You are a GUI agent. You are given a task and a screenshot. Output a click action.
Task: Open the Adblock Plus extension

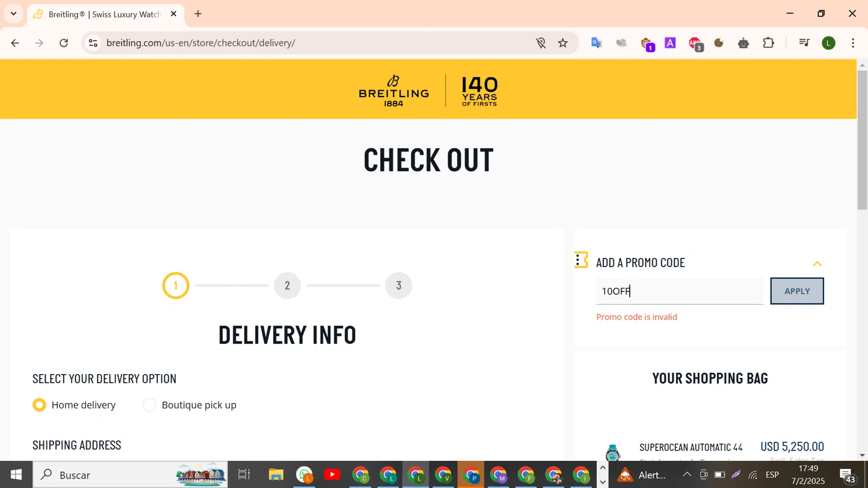point(696,44)
